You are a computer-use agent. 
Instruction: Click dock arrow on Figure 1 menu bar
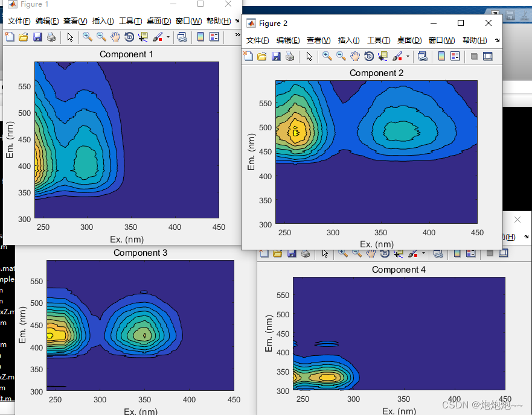pos(237,21)
